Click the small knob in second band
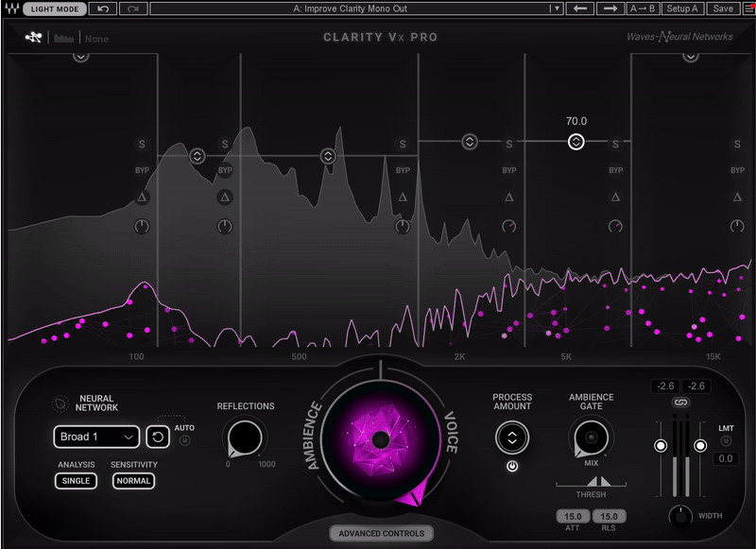 point(225,226)
